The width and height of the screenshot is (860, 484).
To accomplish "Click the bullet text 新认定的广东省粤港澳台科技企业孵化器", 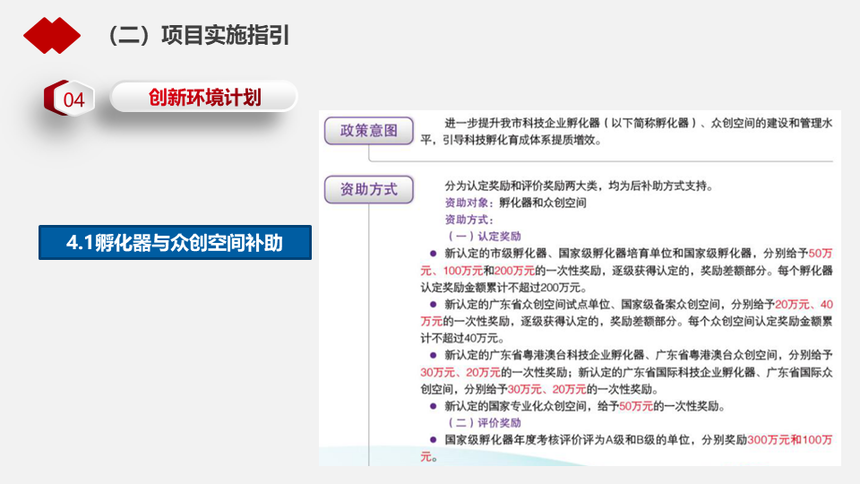I will click(x=544, y=355).
